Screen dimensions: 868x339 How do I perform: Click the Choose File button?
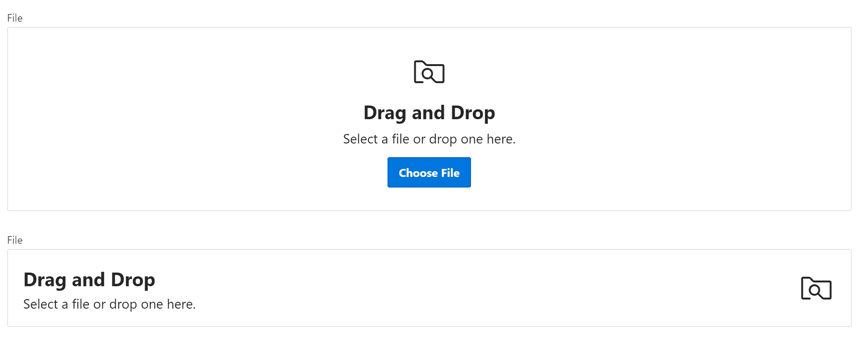(x=428, y=172)
